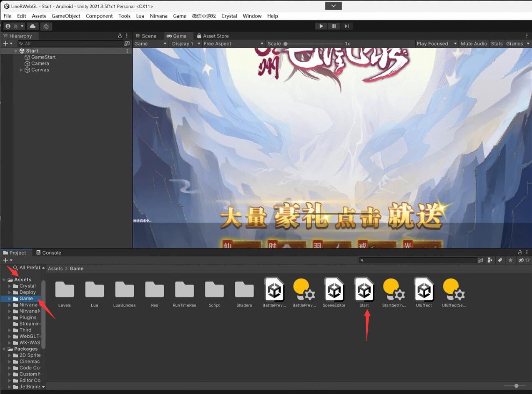Open the GameObject menu
Image resolution: width=532 pixels, height=394 pixels.
coord(66,16)
